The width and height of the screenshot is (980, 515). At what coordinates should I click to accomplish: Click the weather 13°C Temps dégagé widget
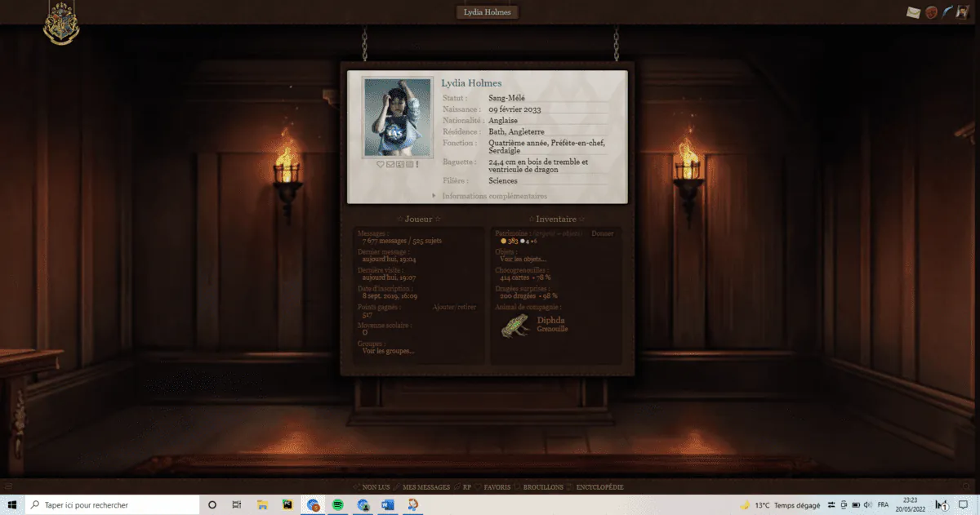tap(779, 505)
